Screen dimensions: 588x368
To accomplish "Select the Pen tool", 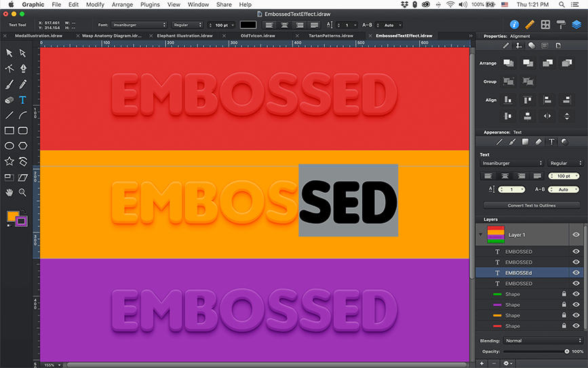I will coord(23,69).
